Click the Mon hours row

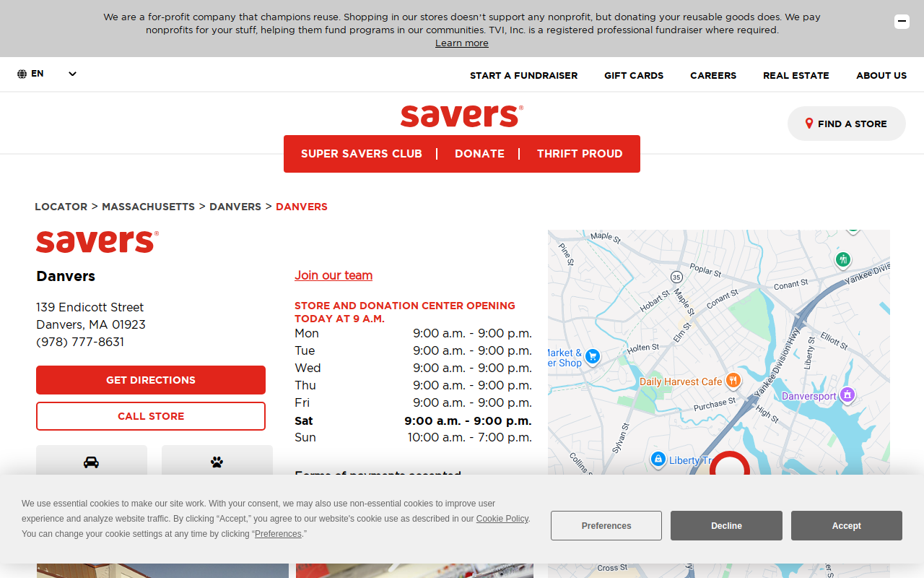tap(413, 333)
